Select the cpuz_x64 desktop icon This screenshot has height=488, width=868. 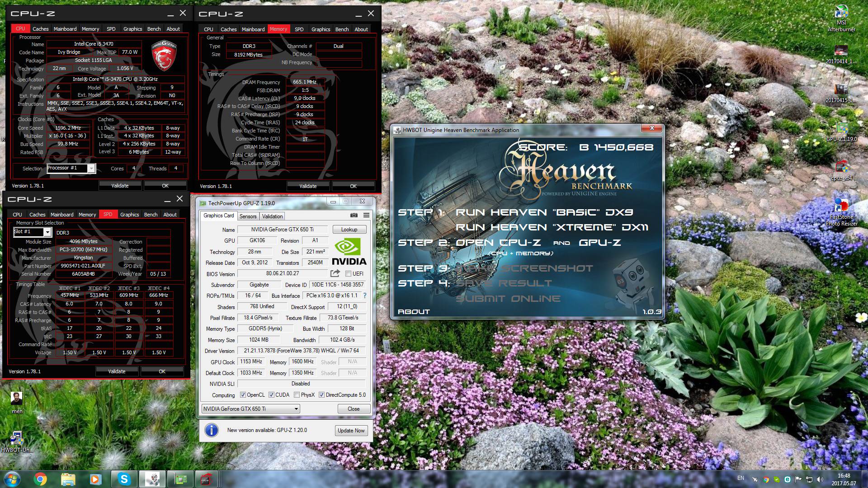pyautogui.click(x=841, y=170)
